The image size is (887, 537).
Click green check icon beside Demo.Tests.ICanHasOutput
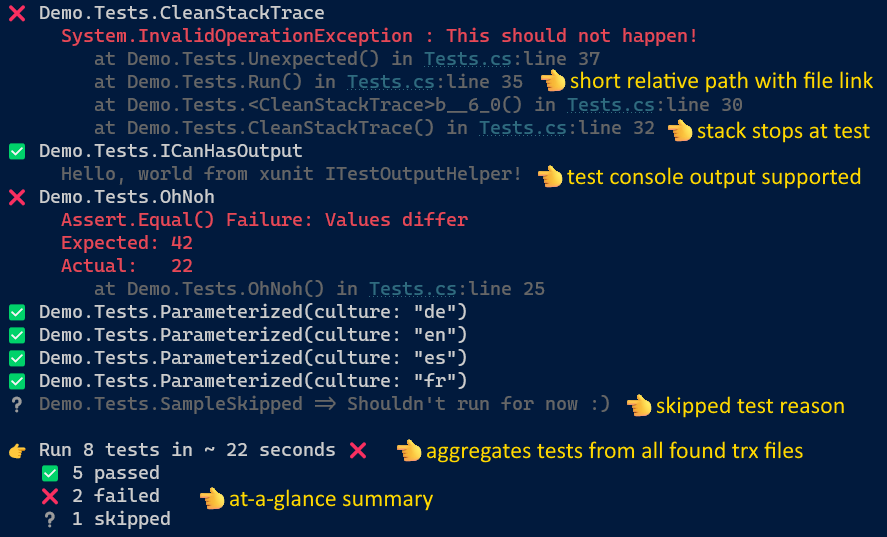pos(16,151)
